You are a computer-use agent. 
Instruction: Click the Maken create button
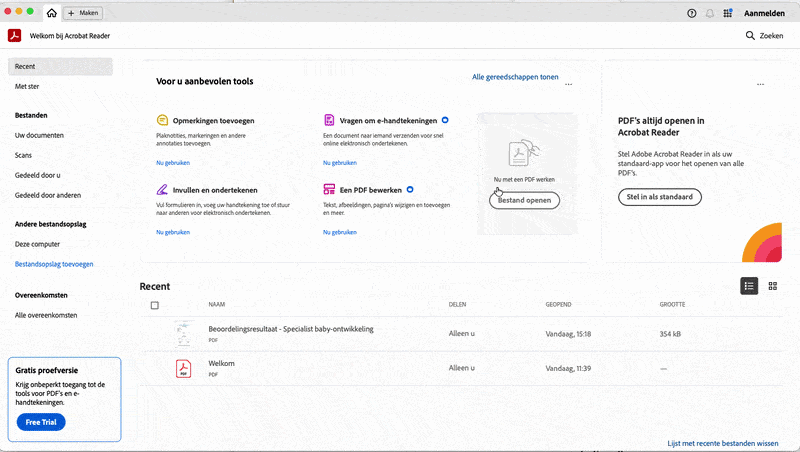83,13
